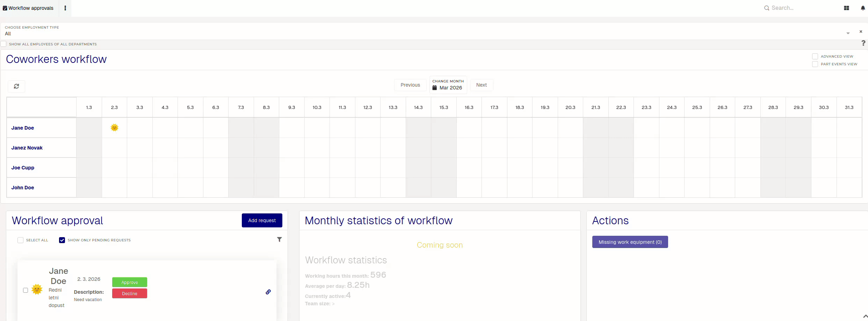
Task: Uncheck Show only pending requests
Action: [62, 240]
